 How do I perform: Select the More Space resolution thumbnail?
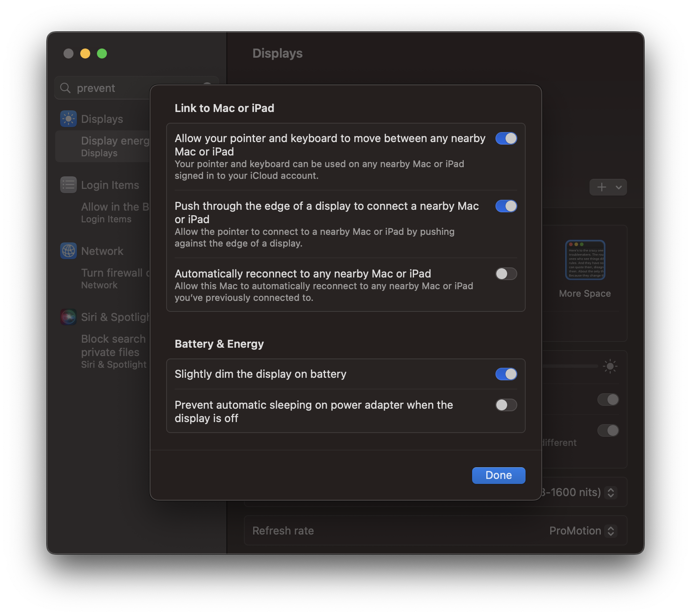point(585,260)
